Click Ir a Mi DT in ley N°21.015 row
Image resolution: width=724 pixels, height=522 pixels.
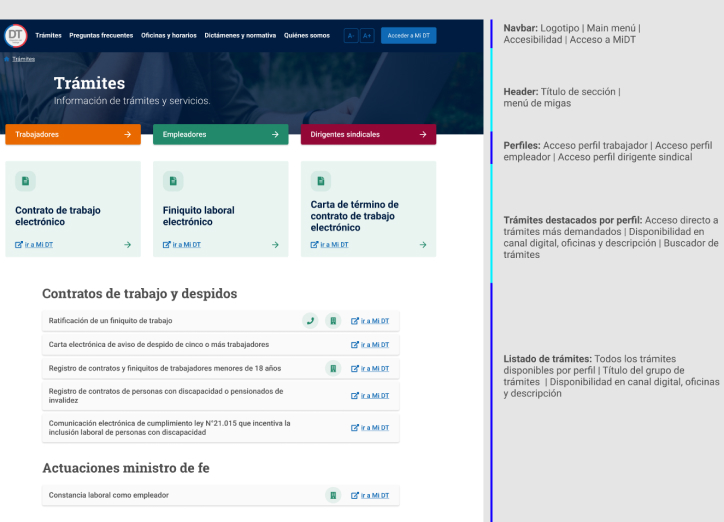coord(370,428)
